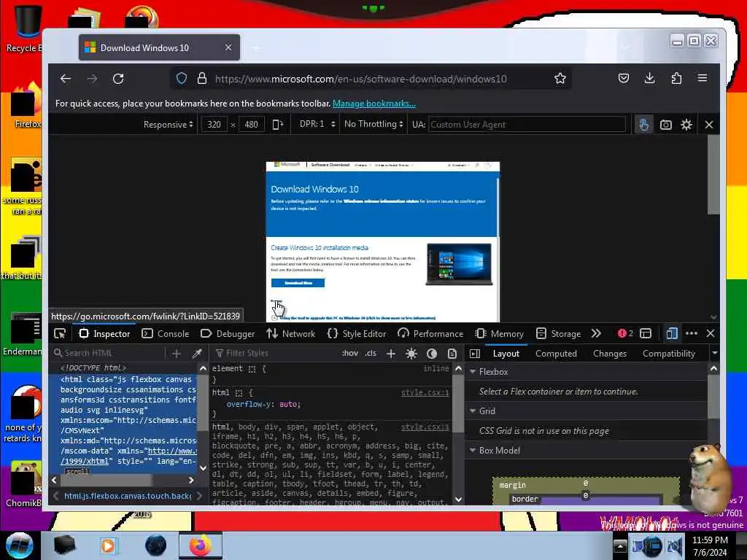The width and height of the screenshot is (747, 560).
Task: Collapse the Box Model section
Action: pyautogui.click(x=473, y=450)
